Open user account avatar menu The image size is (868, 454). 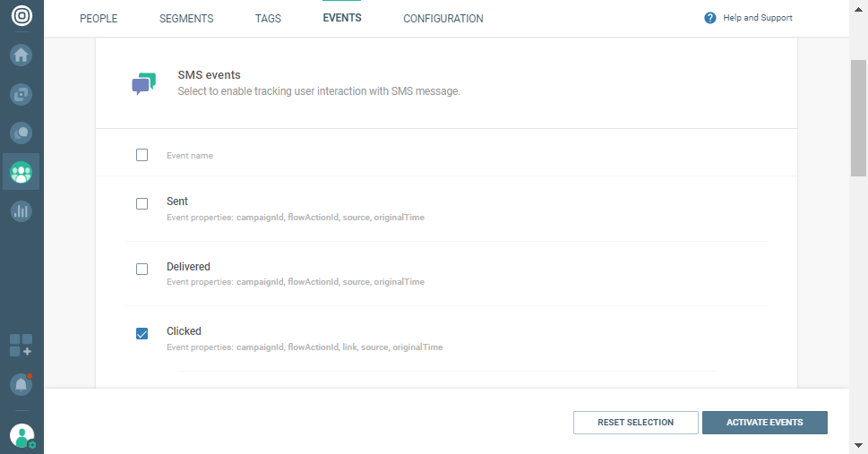pos(21,436)
